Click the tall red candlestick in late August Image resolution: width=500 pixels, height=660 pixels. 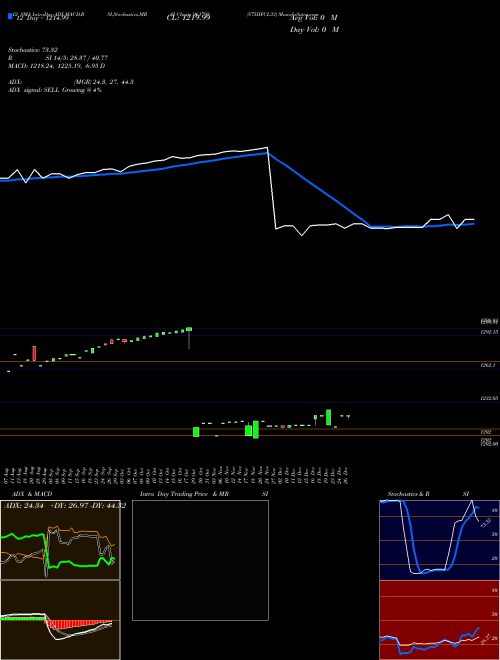click(x=34, y=353)
